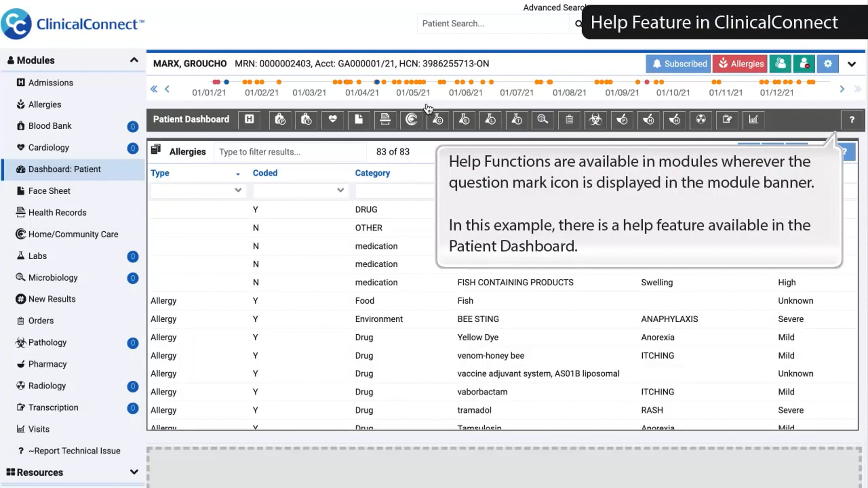The width and height of the screenshot is (868, 488).
Task: Open Microbiology magnifier icon in dashboard toolbar
Action: tap(543, 119)
